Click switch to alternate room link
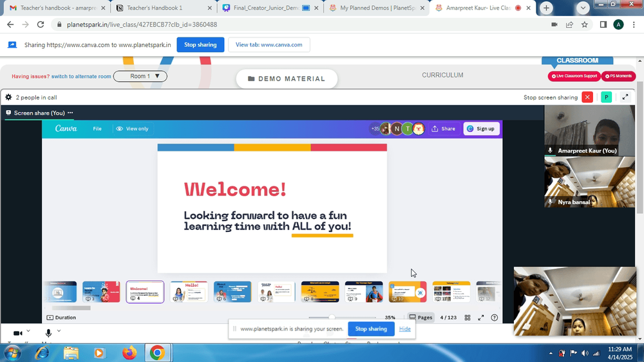Image resolution: width=644 pixels, height=362 pixels. coord(81,77)
